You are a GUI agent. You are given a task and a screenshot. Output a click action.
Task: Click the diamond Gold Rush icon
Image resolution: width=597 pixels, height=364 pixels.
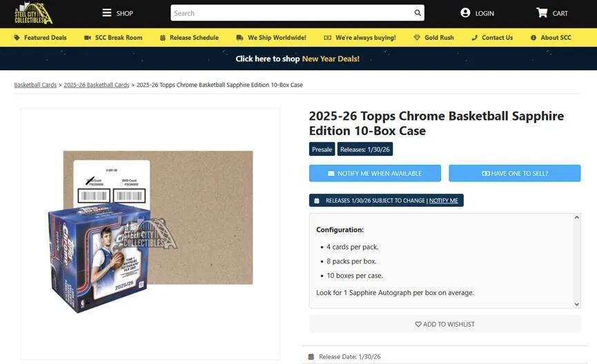click(x=417, y=38)
